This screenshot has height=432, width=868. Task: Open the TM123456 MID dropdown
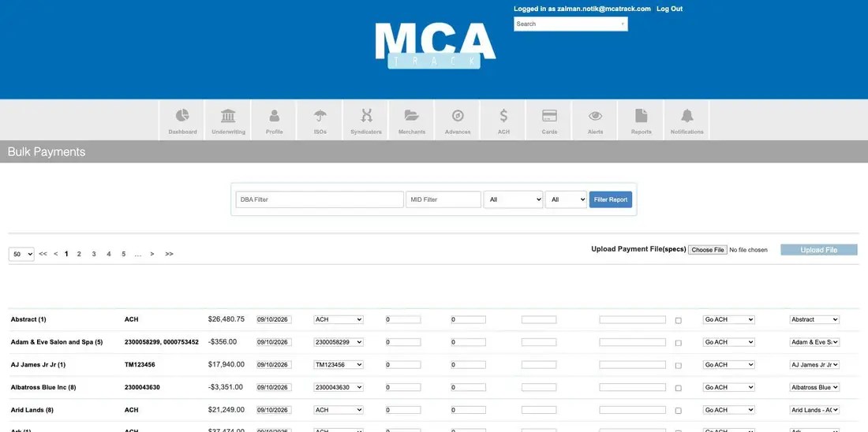339,365
